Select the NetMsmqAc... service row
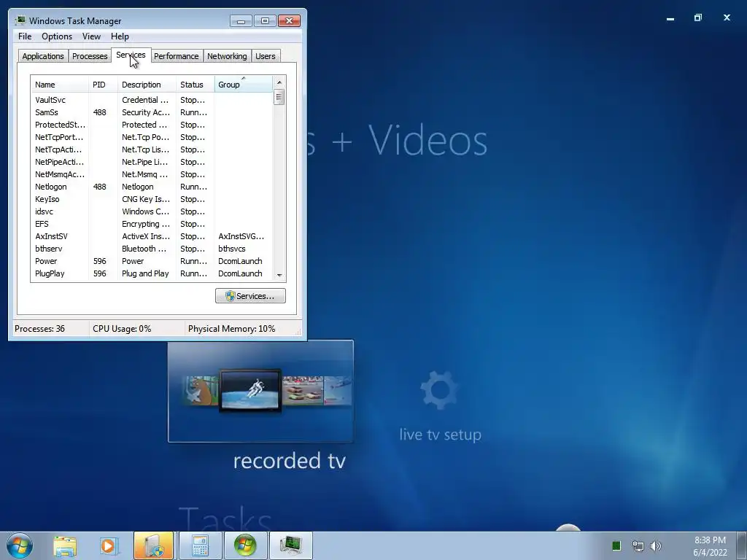This screenshot has height=560, width=747. pyautogui.click(x=152, y=174)
